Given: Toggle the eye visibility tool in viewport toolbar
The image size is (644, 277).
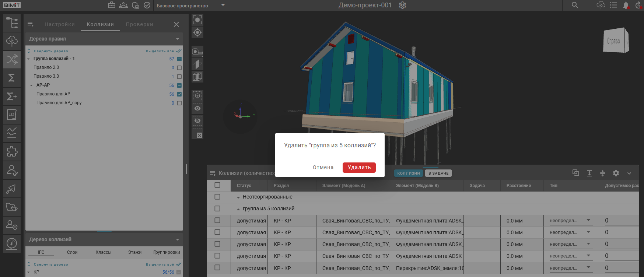Looking at the screenshot, I should point(197,108).
